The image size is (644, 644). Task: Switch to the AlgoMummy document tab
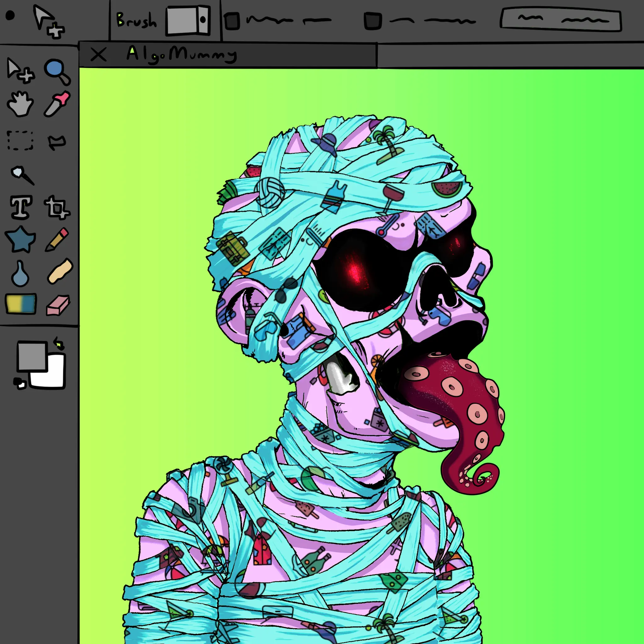coord(182,54)
